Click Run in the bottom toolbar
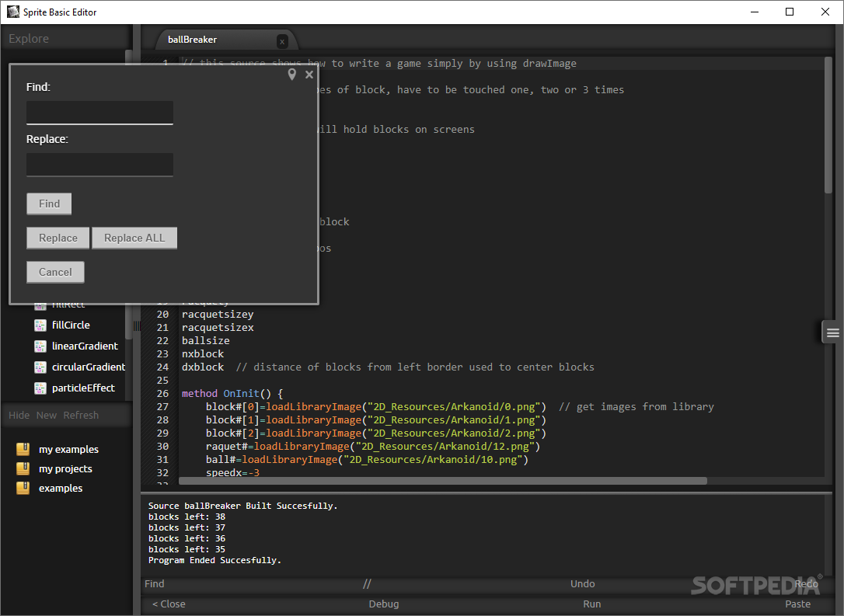Viewport: 844px width, 616px height. coord(592,604)
